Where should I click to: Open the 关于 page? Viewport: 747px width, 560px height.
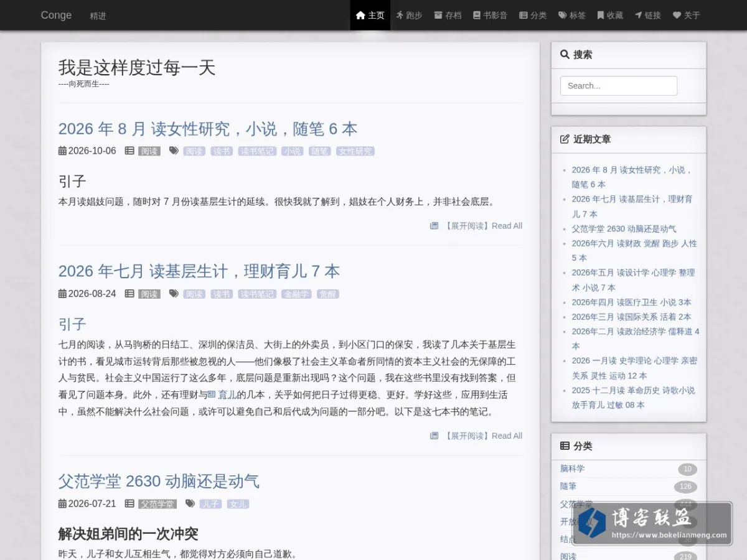687,15
